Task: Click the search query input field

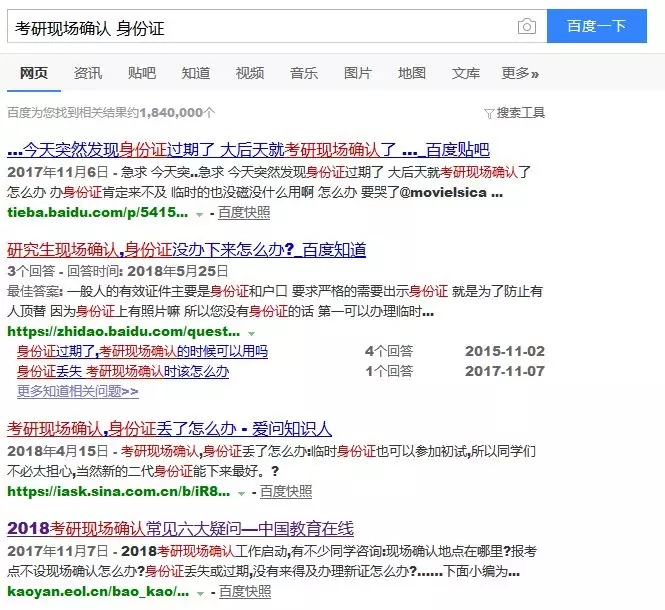Action: tap(260, 27)
